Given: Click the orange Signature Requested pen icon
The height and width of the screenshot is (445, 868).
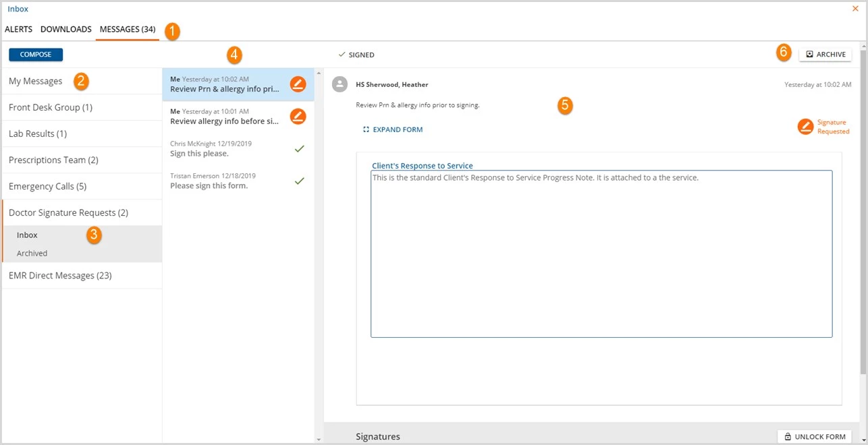Looking at the screenshot, I should tap(805, 127).
